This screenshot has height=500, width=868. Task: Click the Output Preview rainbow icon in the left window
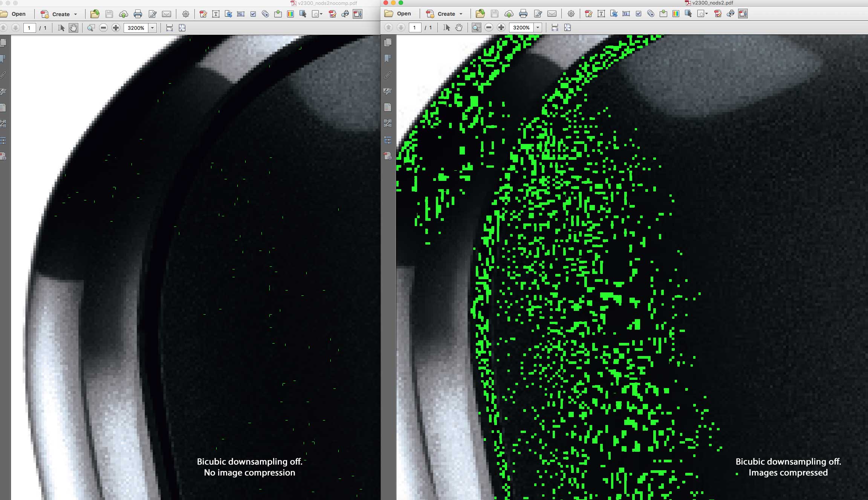(x=290, y=14)
